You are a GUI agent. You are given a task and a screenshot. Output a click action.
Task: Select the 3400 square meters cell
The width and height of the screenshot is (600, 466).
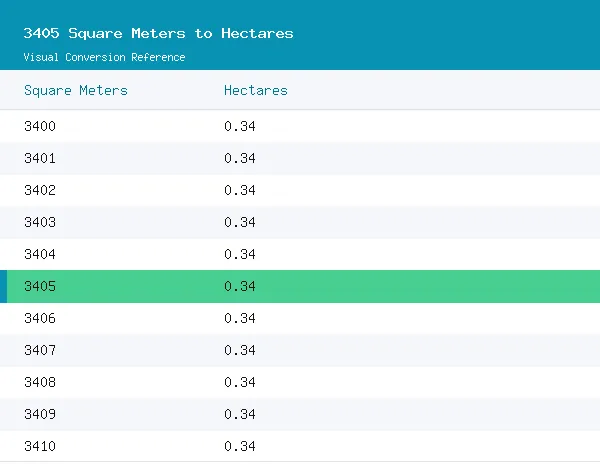[x=40, y=126]
